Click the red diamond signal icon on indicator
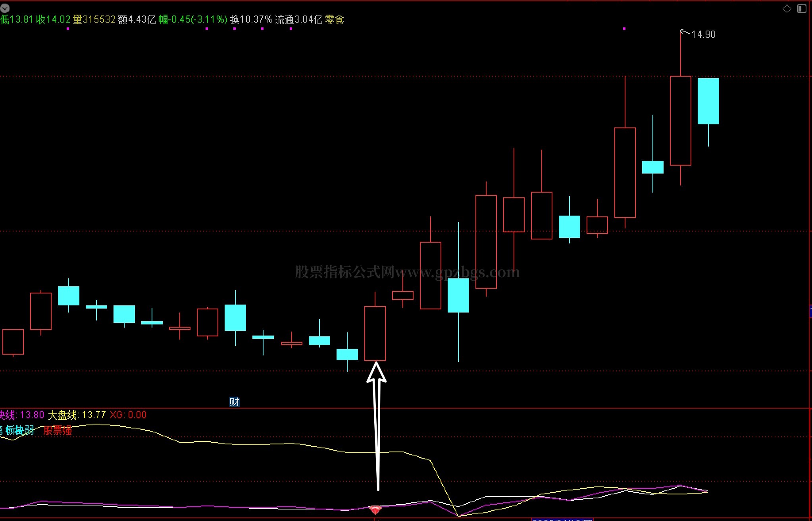This screenshot has height=521, width=812. 375,509
